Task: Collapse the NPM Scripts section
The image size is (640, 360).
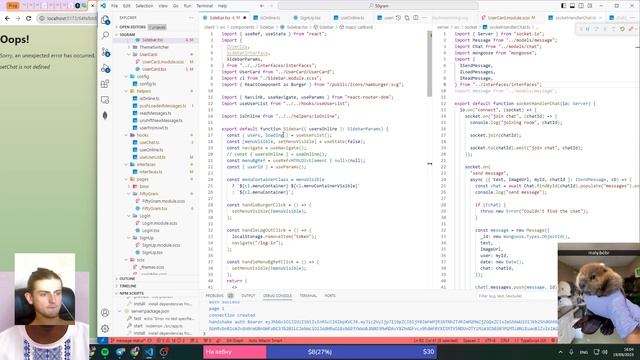Action: tap(155, 293)
